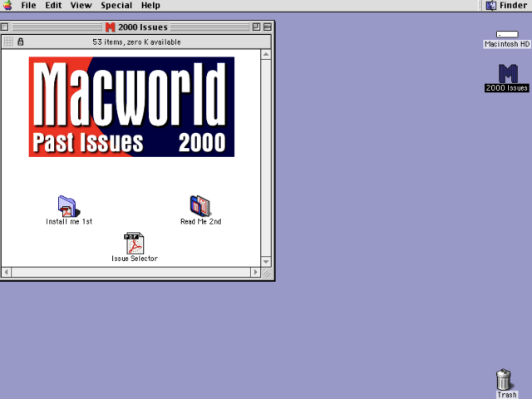Open the Apple menu
The image size is (532, 399).
pos(7,6)
